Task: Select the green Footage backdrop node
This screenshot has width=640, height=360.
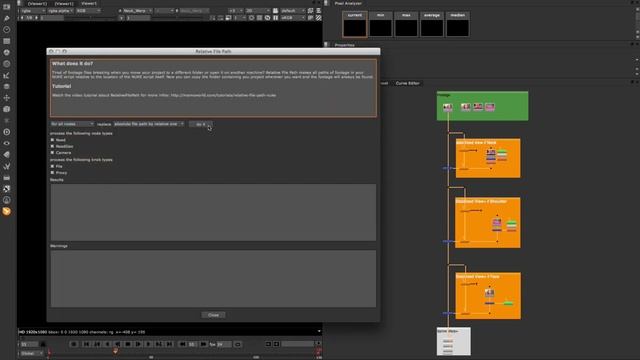Action: [x=482, y=106]
